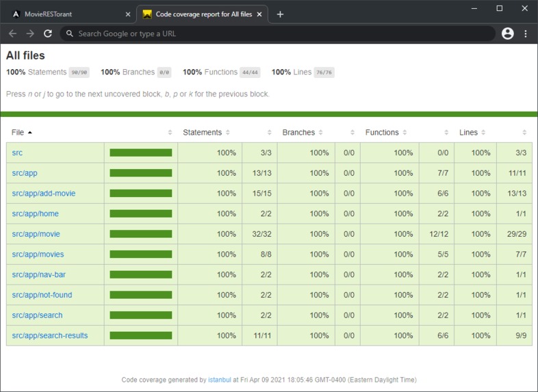Image resolution: width=538 pixels, height=392 pixels.
Task: Follow the istanbul link in the footer
Action: 220,380
